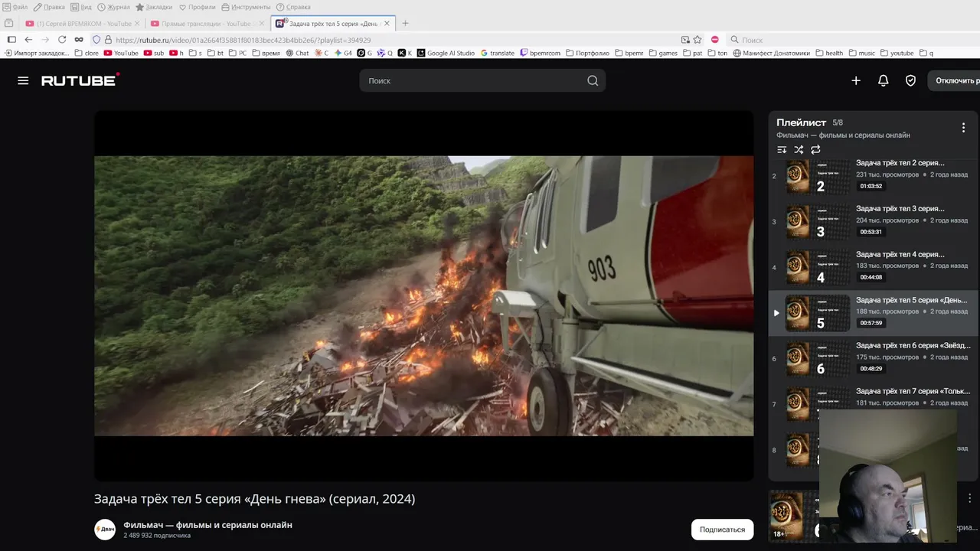Play Задача трёх тел 2 серия from playlist

(x=873, y=176)
